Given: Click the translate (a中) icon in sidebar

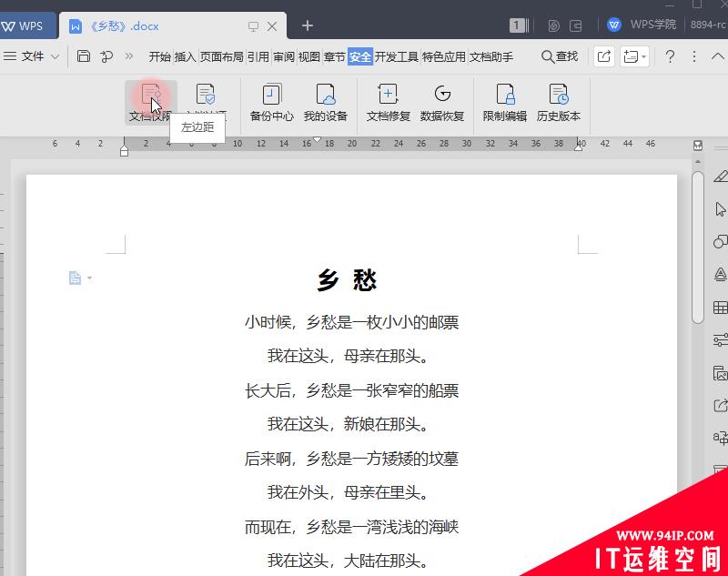Looking at the screenshot, I should tap(720, 437).
